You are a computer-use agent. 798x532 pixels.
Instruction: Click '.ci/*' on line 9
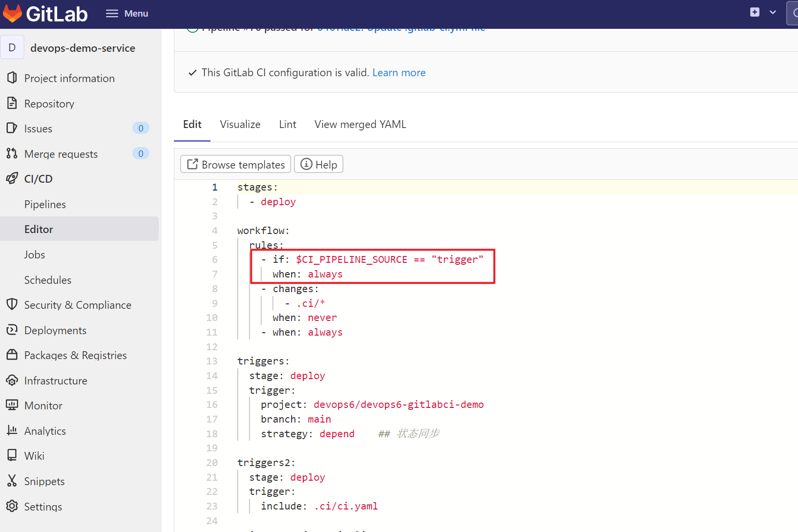click(311, 303)
